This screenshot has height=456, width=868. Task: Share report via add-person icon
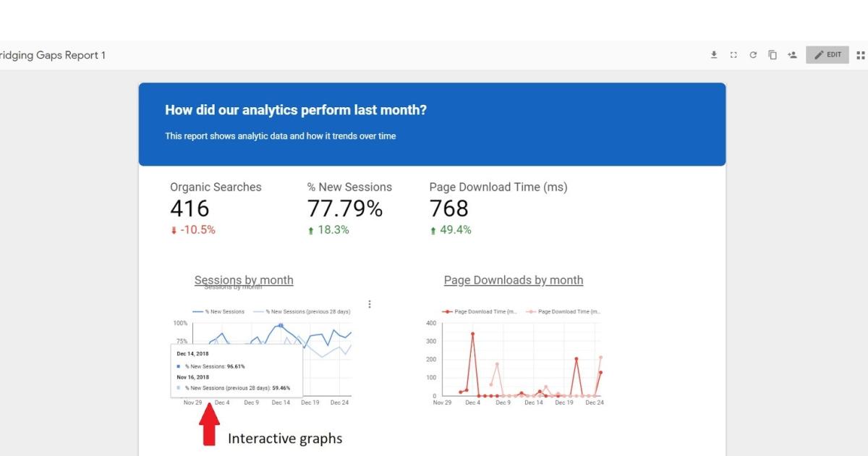[x=792, y=55]
